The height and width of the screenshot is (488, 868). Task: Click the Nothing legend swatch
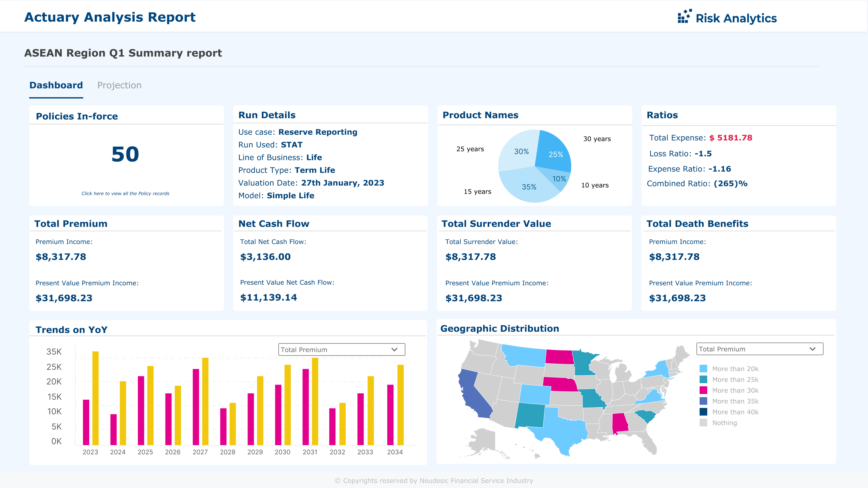[703, 423]
